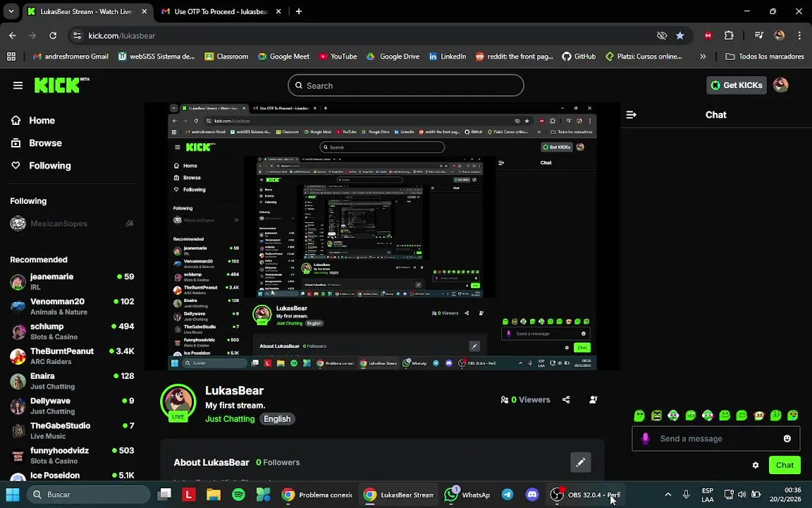The image size is (812, 508).
Task: Click the stream video player
Action: [382, 236]
